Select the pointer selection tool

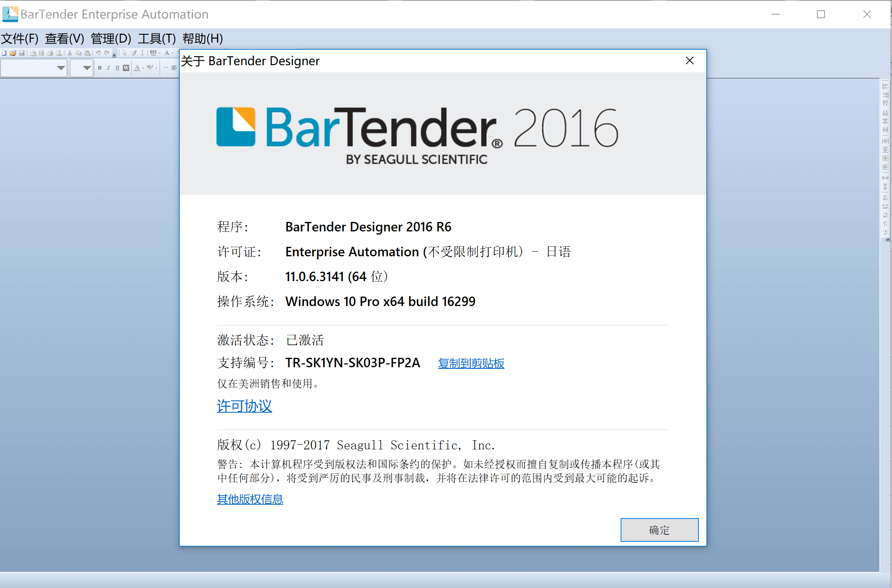124,53
